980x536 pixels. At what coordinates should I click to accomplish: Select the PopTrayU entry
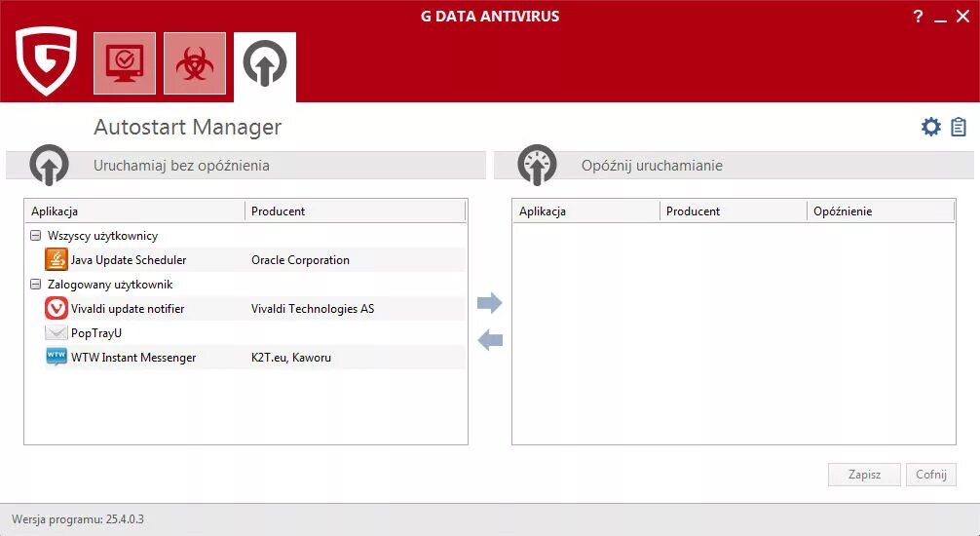254,333
